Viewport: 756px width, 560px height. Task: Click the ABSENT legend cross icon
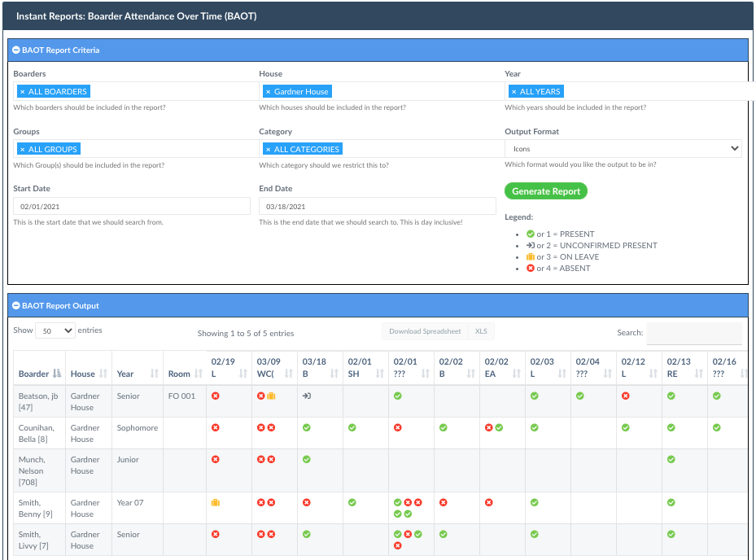pos(531,268)
